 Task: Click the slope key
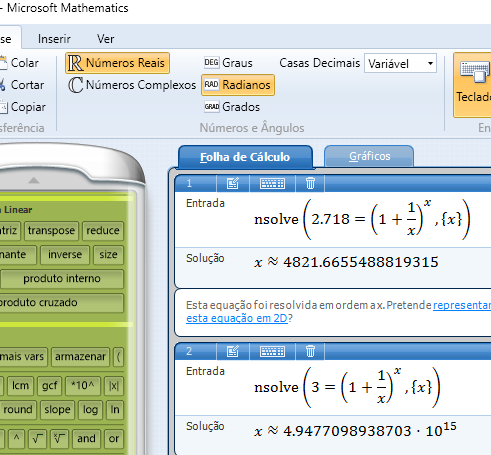pos(57,410)
